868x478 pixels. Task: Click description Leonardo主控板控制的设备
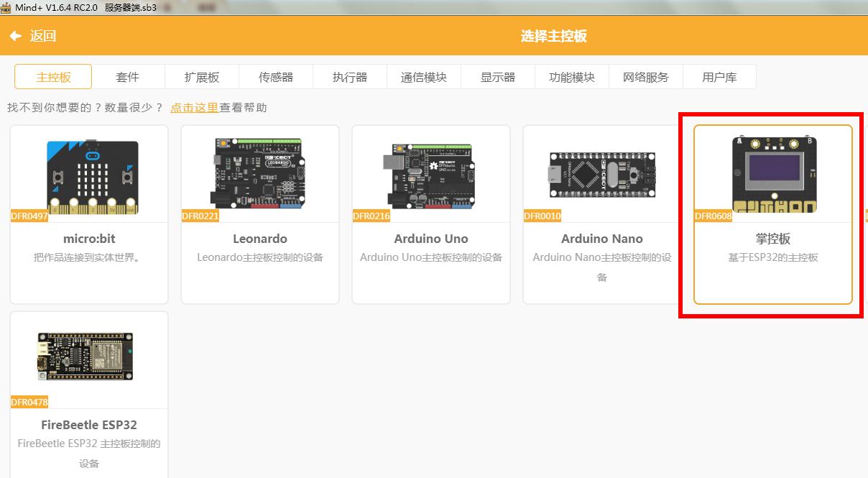pyautogui.click(x=260, y=257)
